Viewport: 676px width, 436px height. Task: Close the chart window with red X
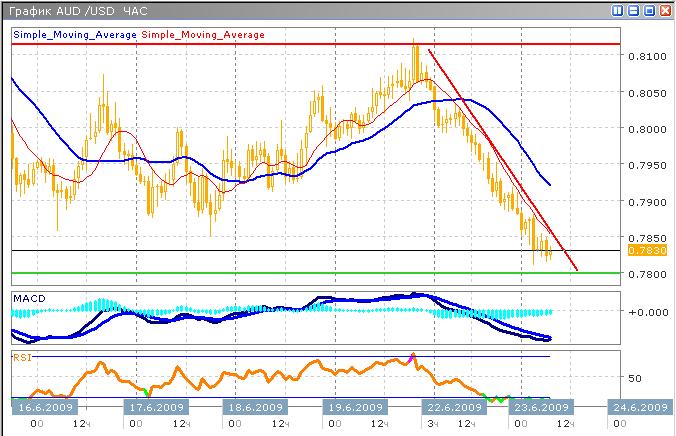(x=664, y=10)
